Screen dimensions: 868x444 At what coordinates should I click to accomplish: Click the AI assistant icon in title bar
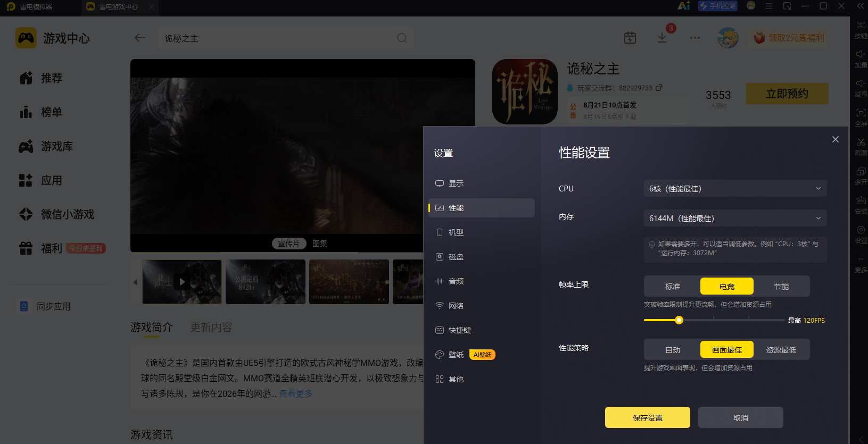(x=684, y=6)
